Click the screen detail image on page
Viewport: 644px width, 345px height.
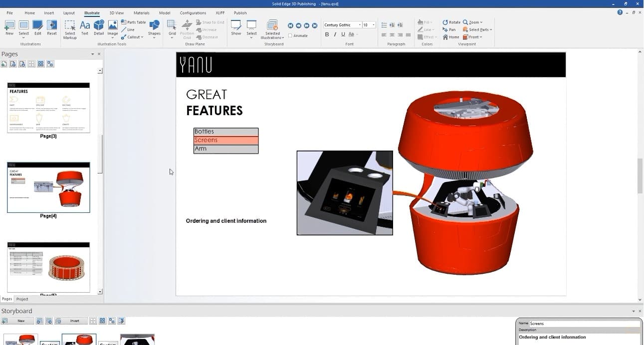coord(345,193)
